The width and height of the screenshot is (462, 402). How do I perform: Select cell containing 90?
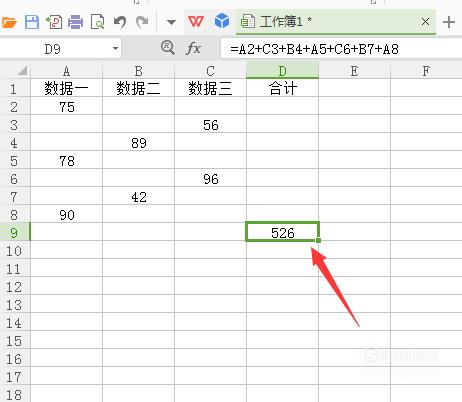pos(66,215)
